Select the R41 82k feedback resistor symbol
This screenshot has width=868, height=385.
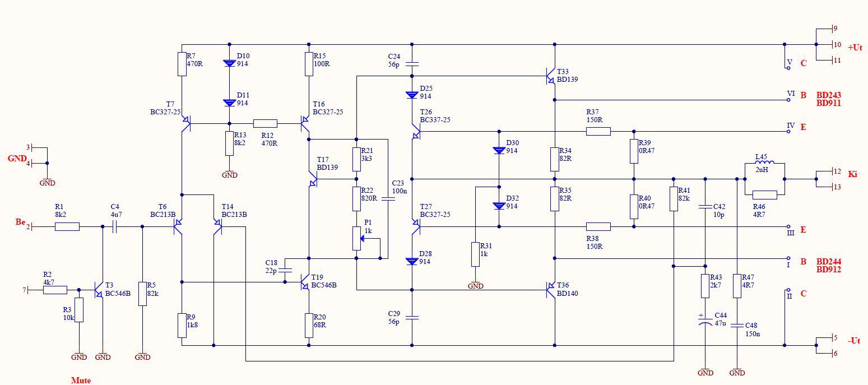click(674, 198)
